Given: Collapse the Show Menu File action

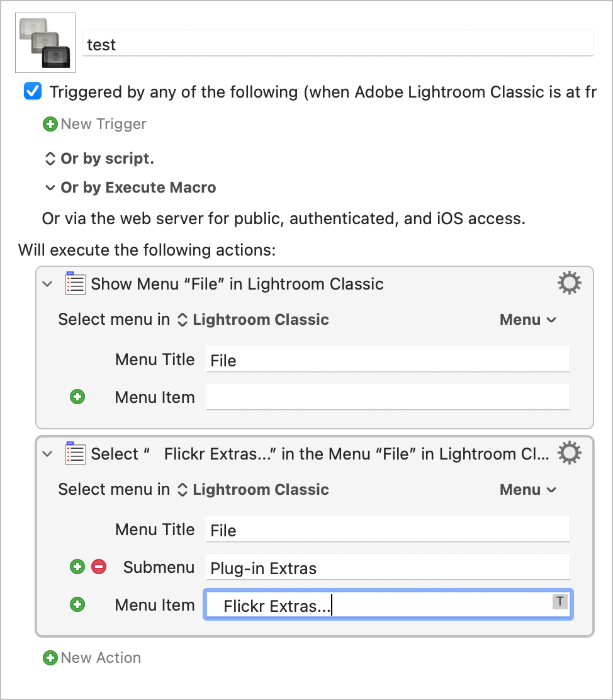Looking at the screenshot, I should [47, 284].
